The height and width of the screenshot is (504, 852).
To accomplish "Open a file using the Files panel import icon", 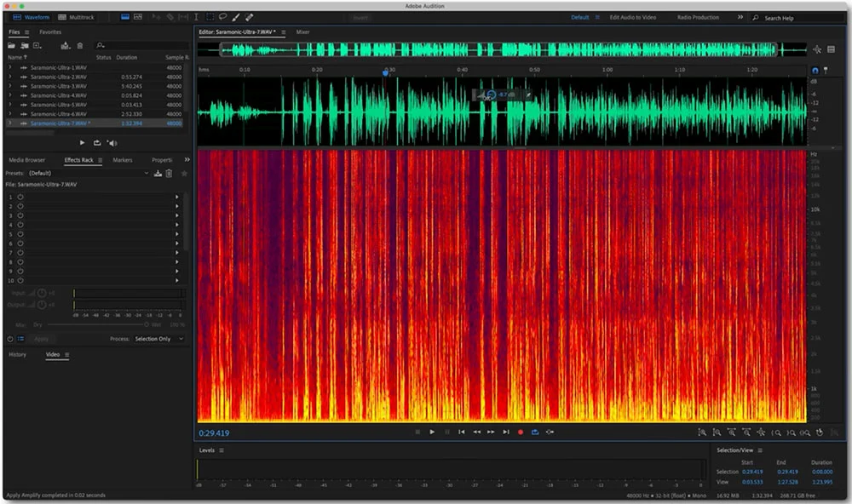I will 11,46.
